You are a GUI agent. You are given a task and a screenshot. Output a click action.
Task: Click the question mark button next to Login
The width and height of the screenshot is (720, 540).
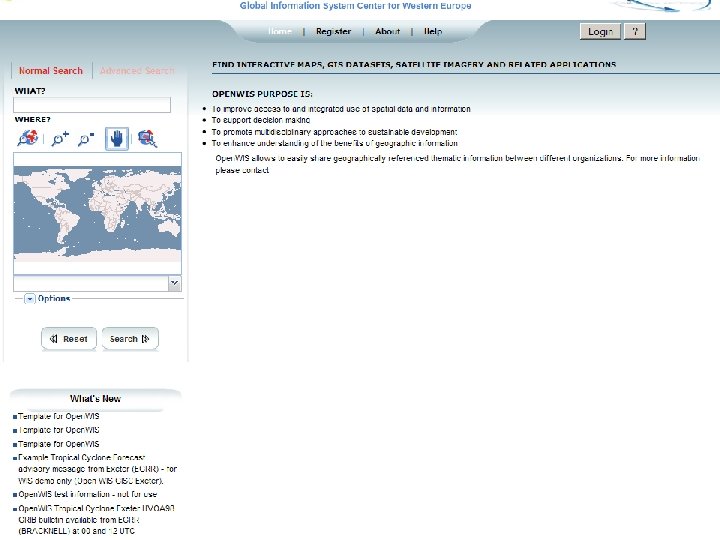[x=635, y=32]
